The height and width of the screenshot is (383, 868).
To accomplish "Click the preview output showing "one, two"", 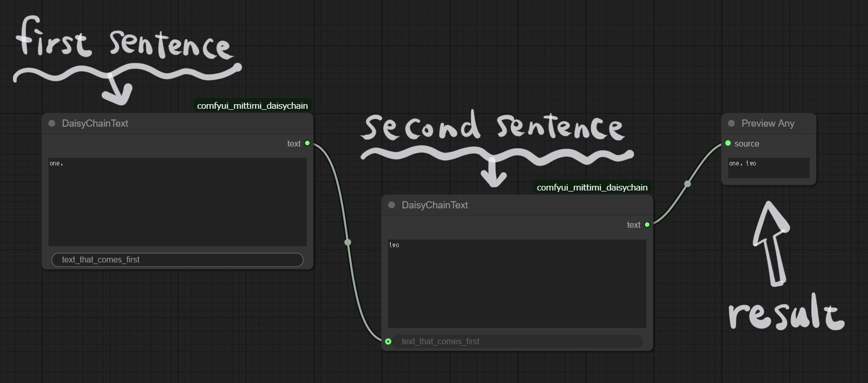I will coord(769,168).
